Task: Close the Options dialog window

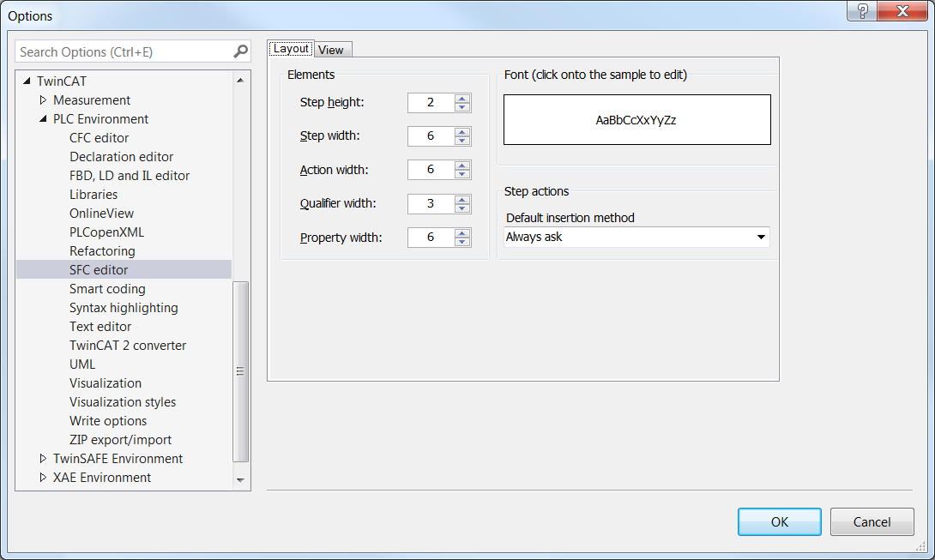Action: pyautogui.click(x=902, y=11)
